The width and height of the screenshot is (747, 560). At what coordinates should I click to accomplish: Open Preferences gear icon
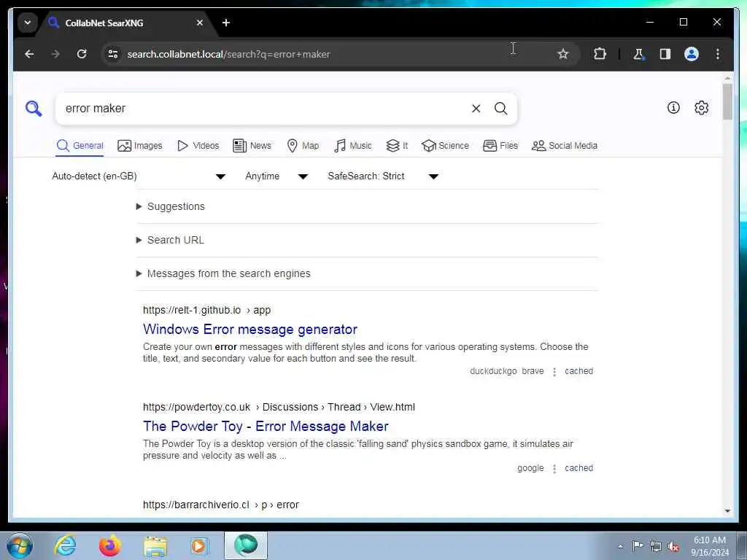701,108
